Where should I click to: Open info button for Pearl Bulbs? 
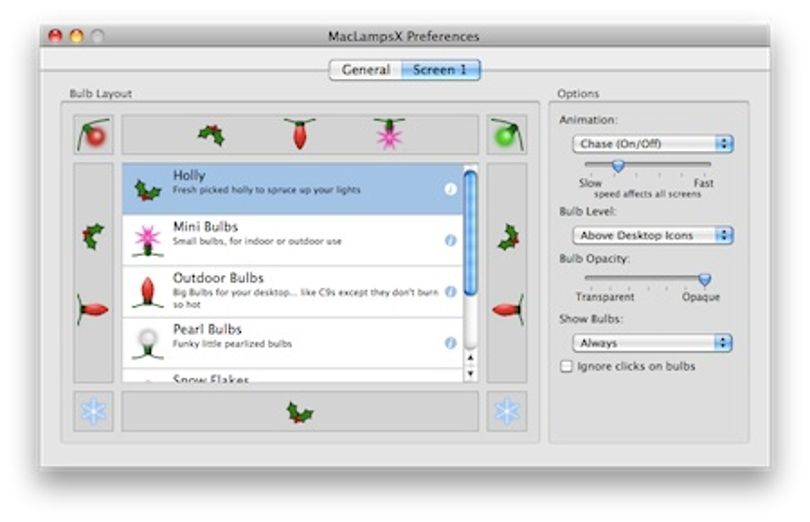[450, 343]
